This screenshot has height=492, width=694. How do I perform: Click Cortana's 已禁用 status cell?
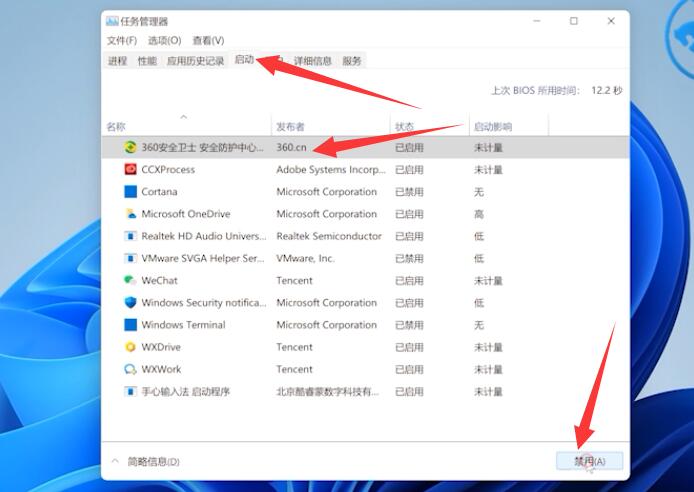409,192
